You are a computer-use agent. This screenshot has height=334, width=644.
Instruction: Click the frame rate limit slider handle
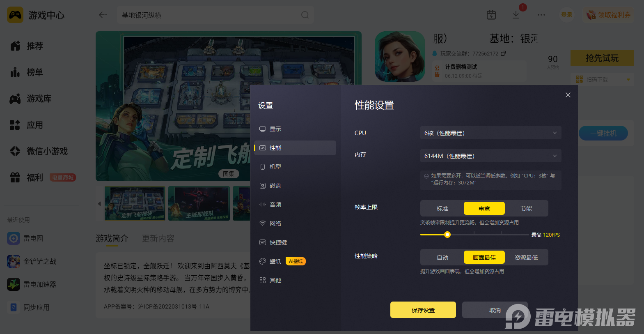pyautogui.click(x=447, y=235)
